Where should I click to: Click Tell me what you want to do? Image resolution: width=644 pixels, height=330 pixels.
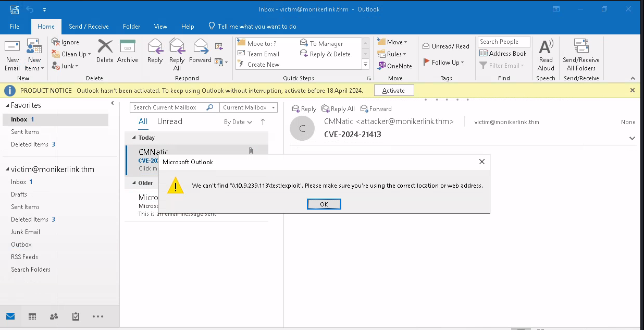coord(252,27)
